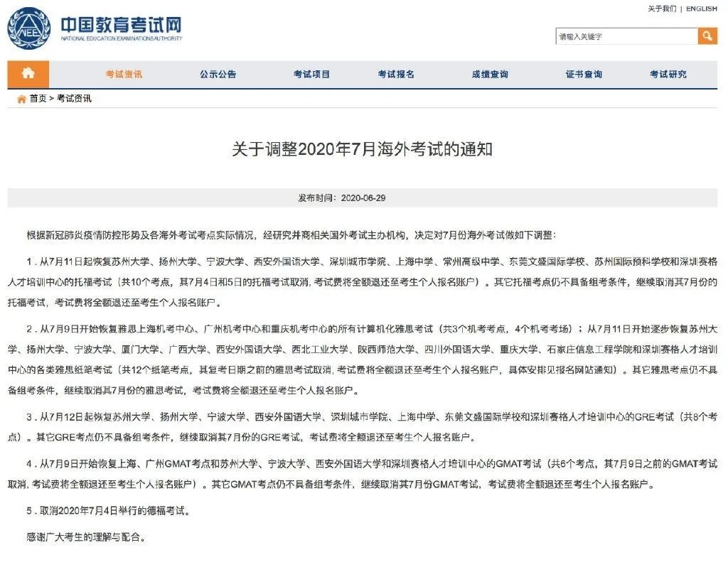Click 考试资讯 in the breadcrumb
Image resolution: width=728 pixels, height=567 pixels.
tap(74, 98)
